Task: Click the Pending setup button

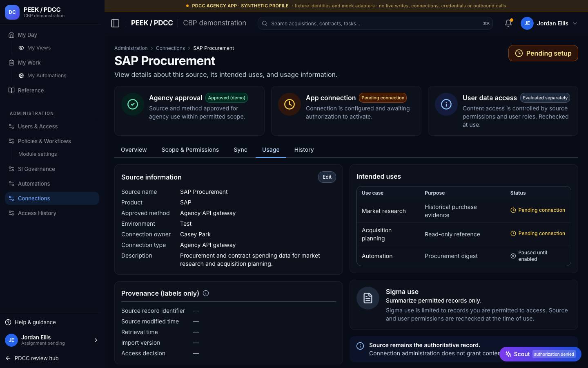Action: pyautogui.click(x=543, y=53)
